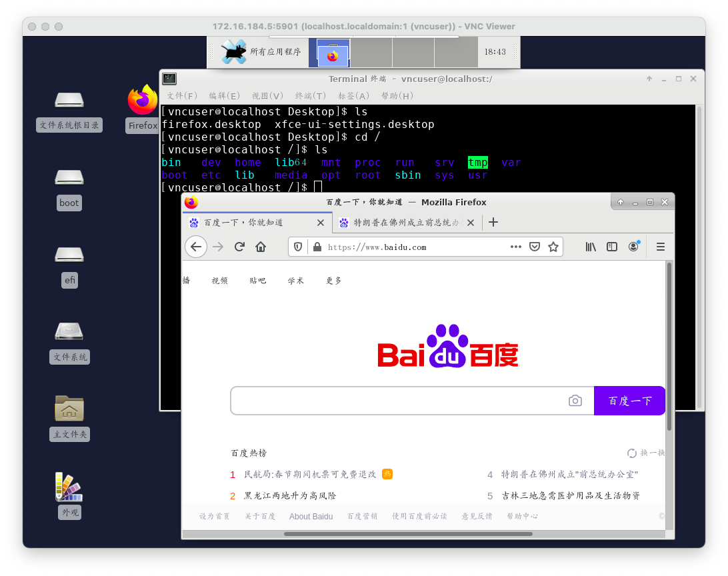Open hot item 吉林三地急需医护用品
The width and height of the screenshot is (728, 576).
[571, 496]
